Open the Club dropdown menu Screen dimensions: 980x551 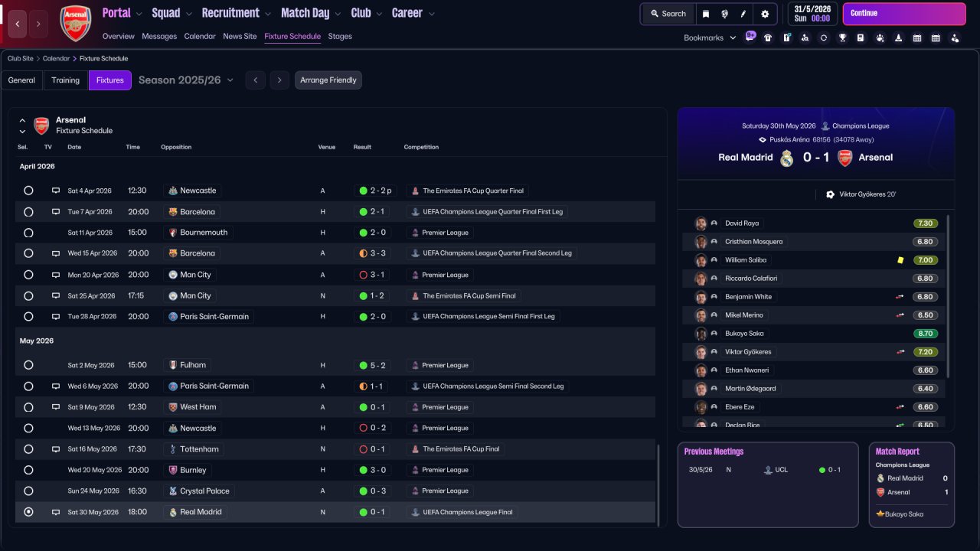(x=367, y=13)
